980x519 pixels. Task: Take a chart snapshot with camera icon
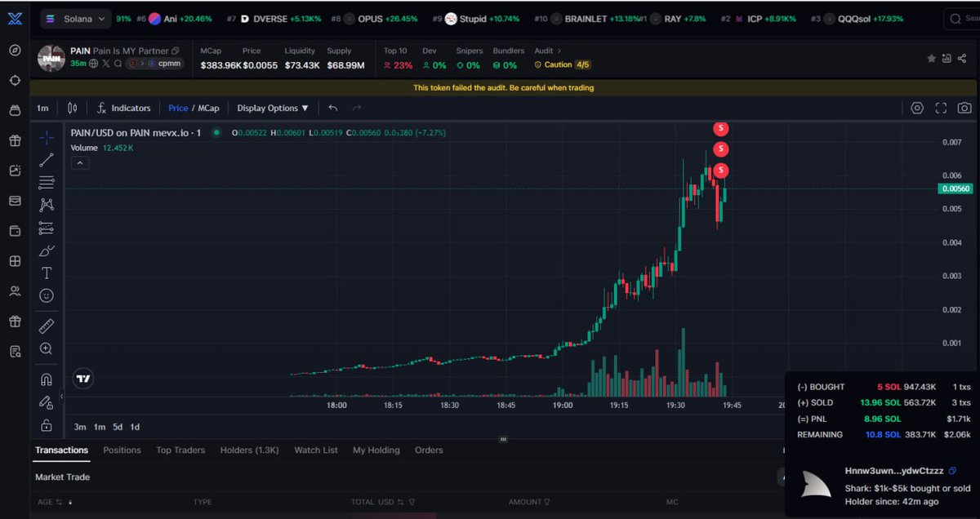tap(964, 108)
